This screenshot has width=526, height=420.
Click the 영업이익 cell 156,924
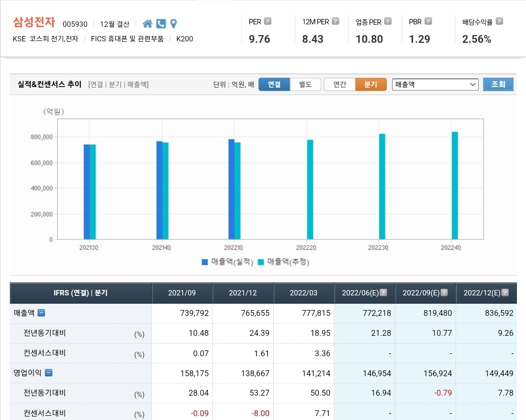[x=438, y=373]
